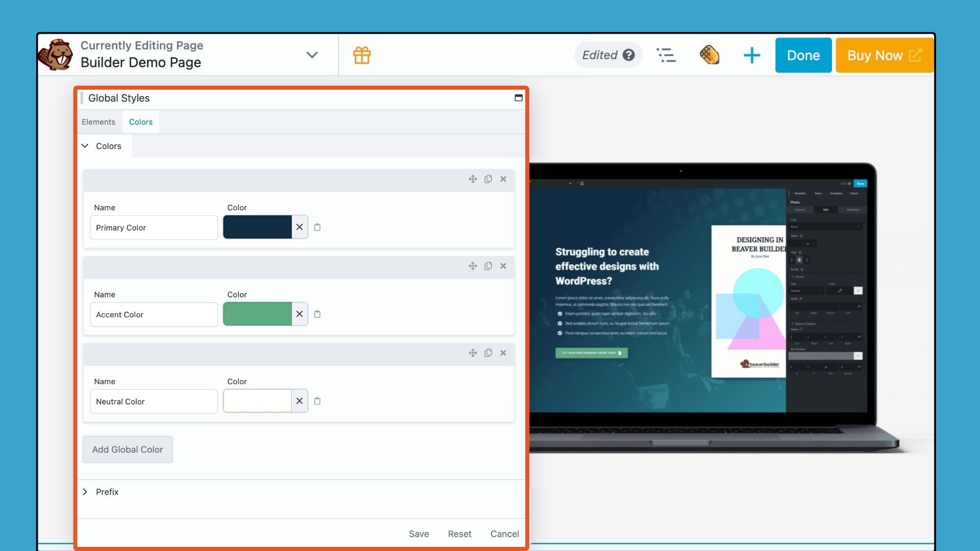The image size is (980, 551).
Task: Click the Global Styles icon in toolbar
Action: pos(709,55)
